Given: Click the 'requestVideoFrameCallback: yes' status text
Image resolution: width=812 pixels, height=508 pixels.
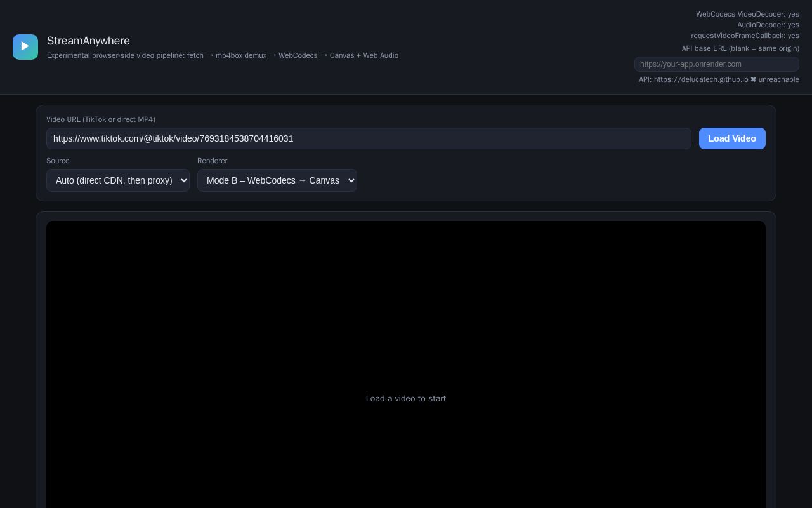Looking at the screenshot, I should 745,36.
